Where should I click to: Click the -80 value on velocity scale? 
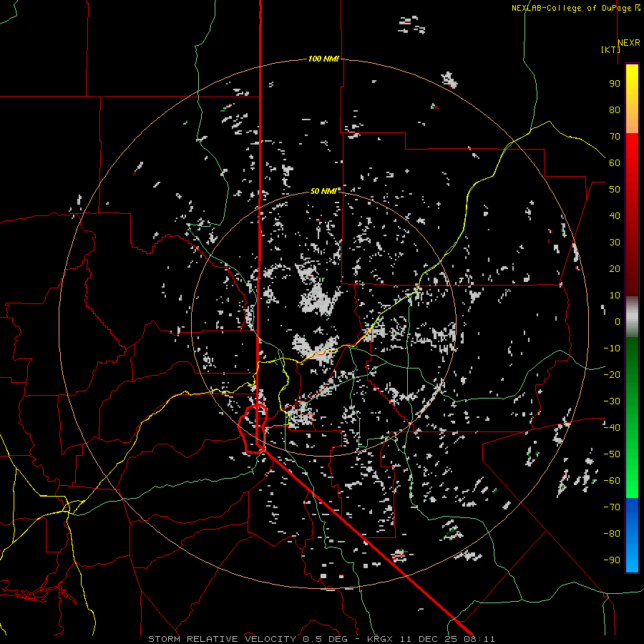pyautogui.click(x=612, y=534)
